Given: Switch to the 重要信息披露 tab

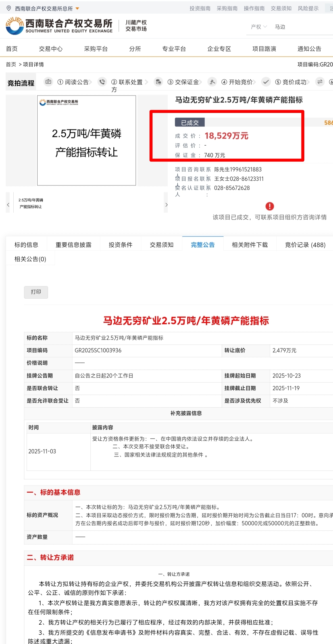Looking at the screenshot, I should [74, 245].
